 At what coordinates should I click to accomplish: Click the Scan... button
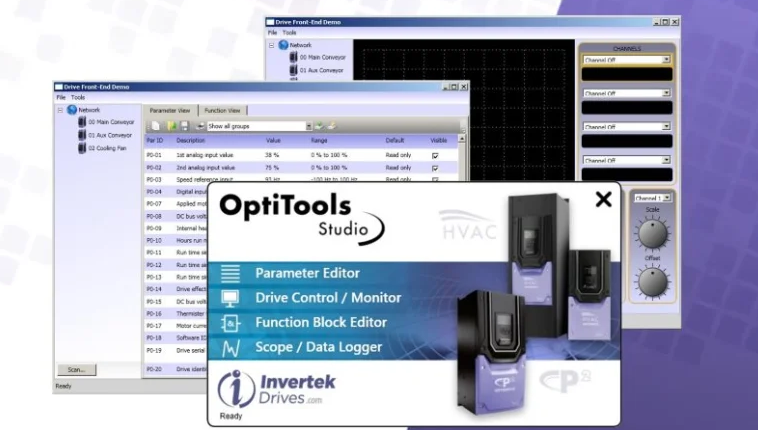[76, 370]
